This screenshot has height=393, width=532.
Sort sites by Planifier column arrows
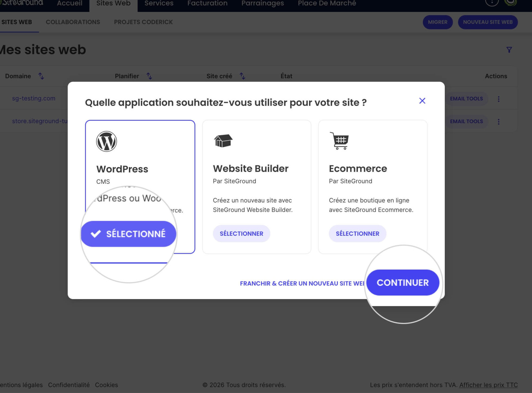coord(149,76)
